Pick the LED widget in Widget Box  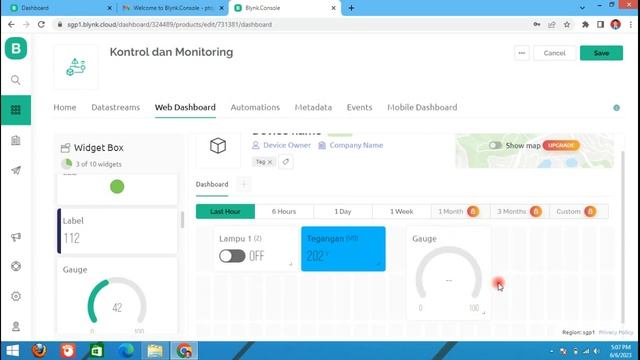117,188
